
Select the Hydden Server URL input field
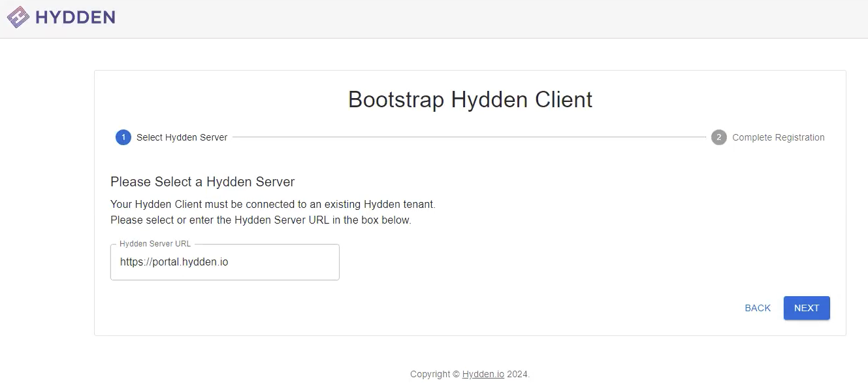225,262
